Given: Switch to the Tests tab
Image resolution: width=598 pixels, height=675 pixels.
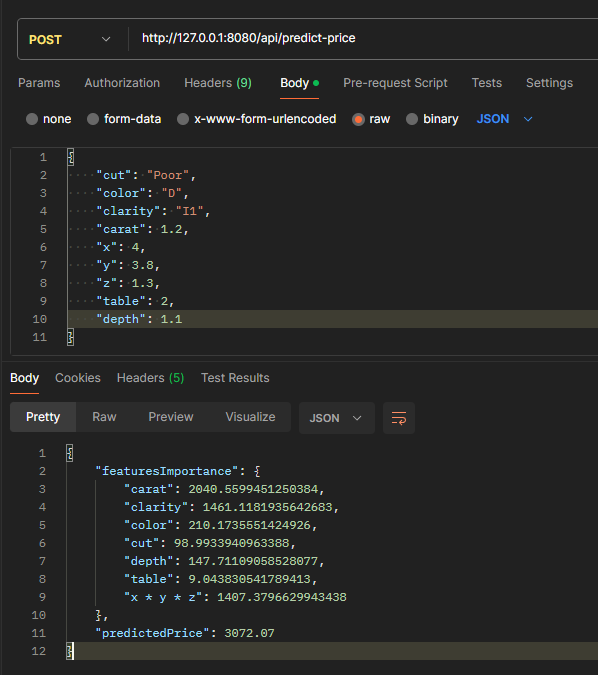Looking at the screenshot, I should (x=487, y=83).
